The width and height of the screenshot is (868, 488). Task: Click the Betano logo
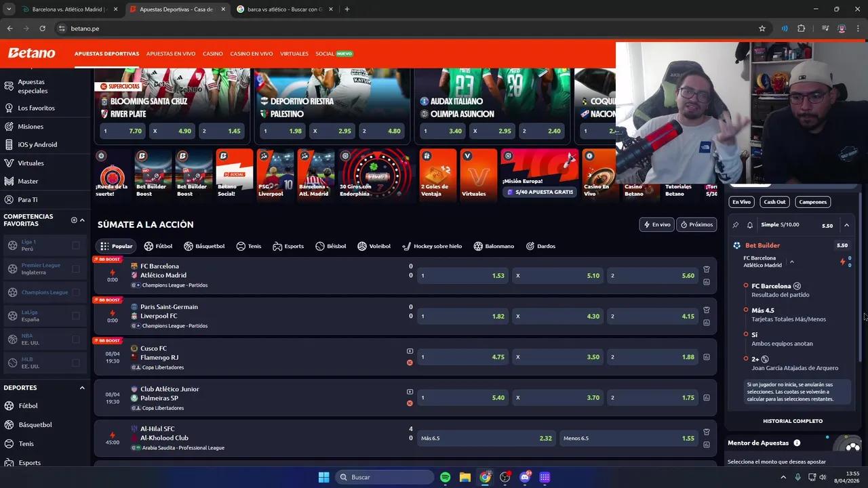coord(31,53)
